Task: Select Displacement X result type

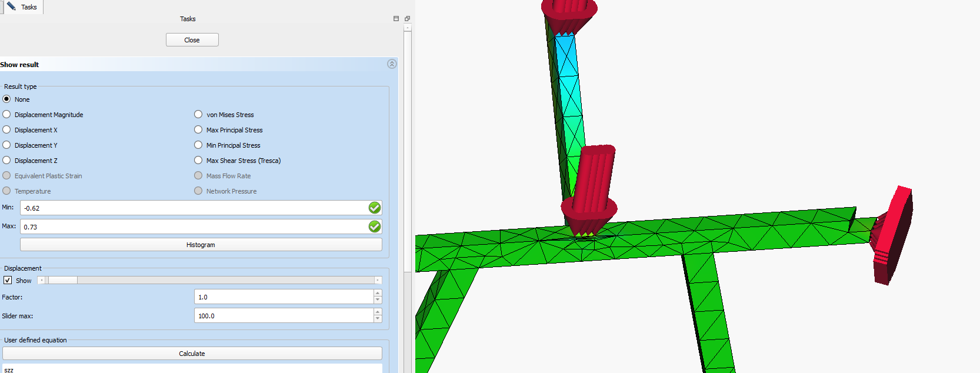Action: tap(6, 129)
